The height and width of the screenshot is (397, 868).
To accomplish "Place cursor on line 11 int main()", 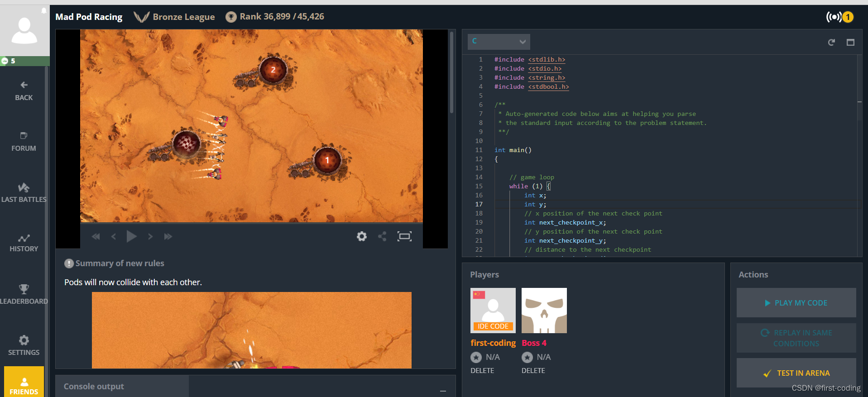I will (513, 150).
